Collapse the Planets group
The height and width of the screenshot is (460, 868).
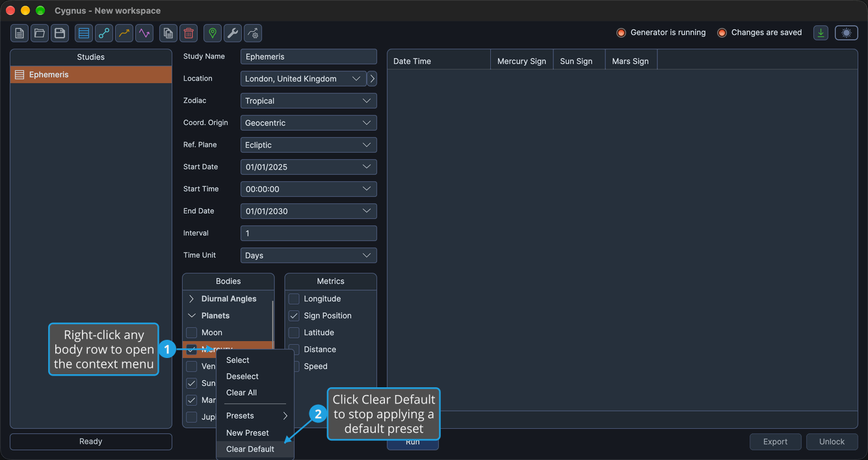192,316
